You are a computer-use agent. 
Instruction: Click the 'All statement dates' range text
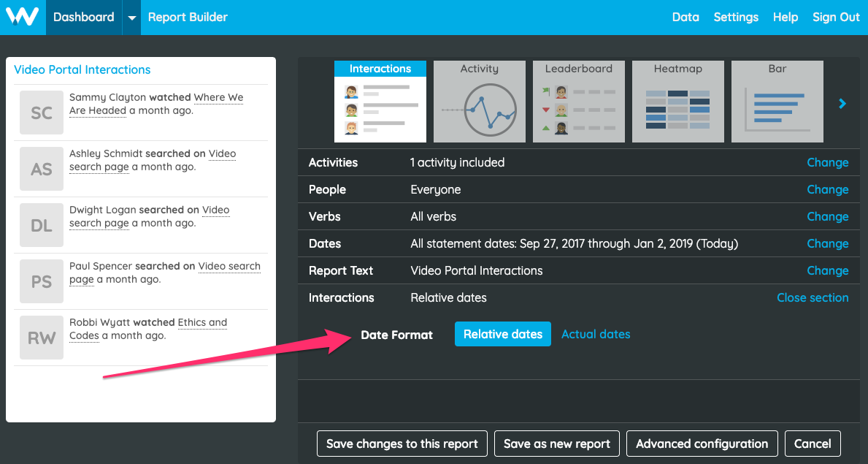tap(574, 244)
